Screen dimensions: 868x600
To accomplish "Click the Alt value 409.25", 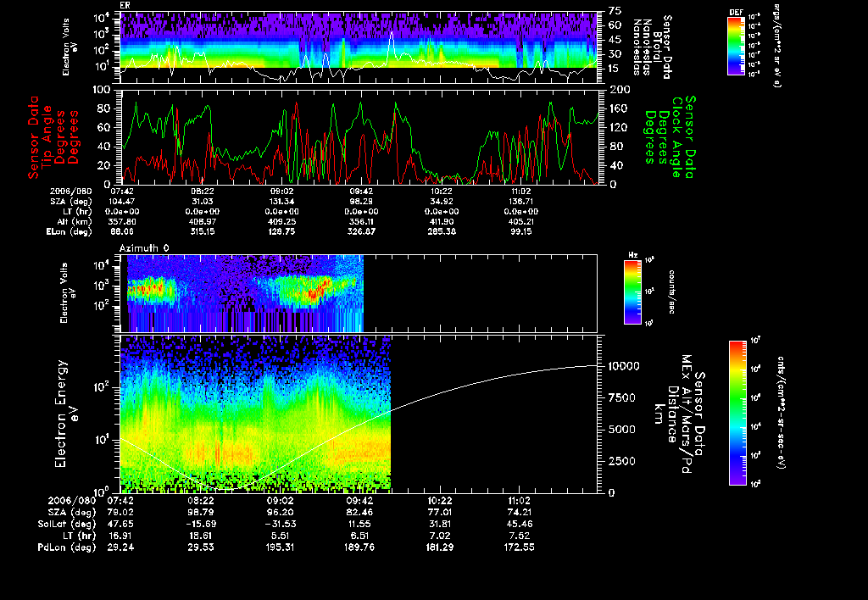I will click(x=282, y=222).
